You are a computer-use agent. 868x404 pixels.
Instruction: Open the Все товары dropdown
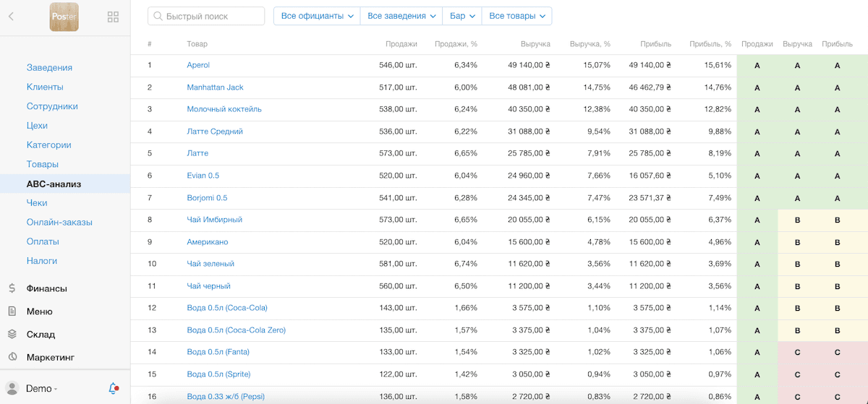click(x=516, y=16)
